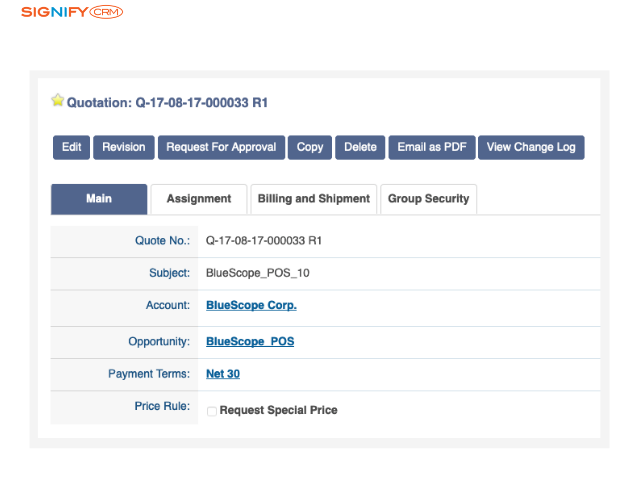The image size is (626, 499).
Task: Click the Price Rule label
Action: 162,406
